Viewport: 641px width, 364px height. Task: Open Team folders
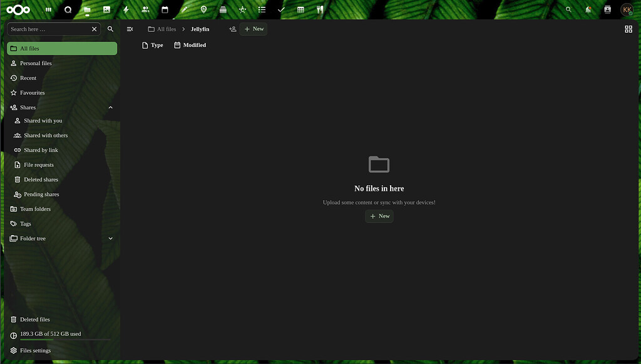click(62, 209)
